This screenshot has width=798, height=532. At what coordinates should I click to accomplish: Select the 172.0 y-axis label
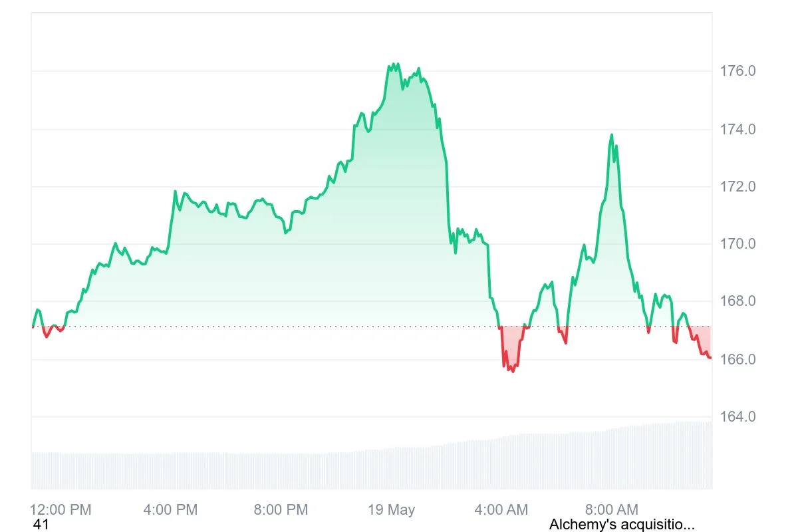tap(737, 187)
